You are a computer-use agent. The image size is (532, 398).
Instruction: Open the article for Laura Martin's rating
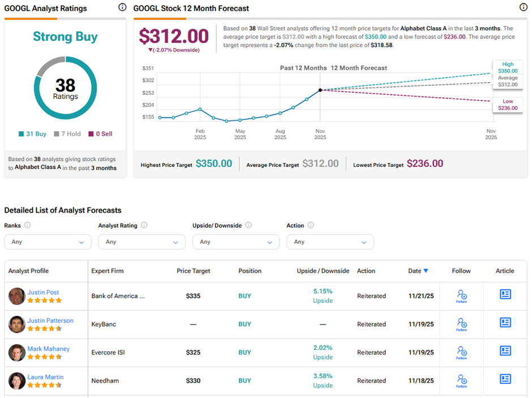[x=505, y=379]
